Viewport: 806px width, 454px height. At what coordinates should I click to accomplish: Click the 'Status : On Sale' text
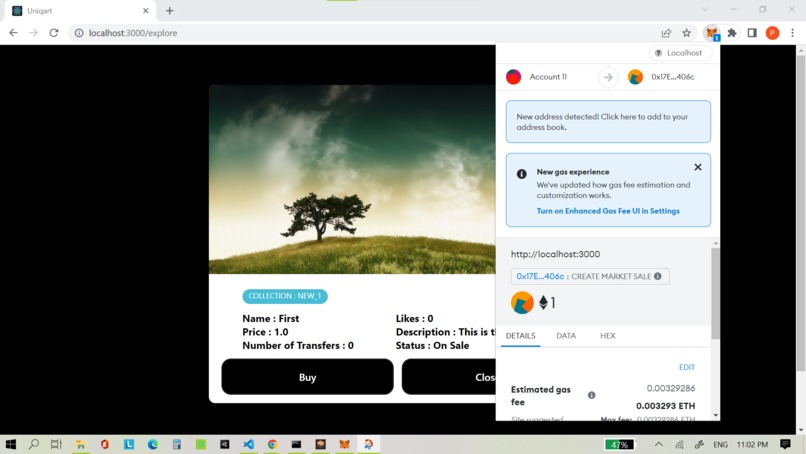[x=432, y=346]
